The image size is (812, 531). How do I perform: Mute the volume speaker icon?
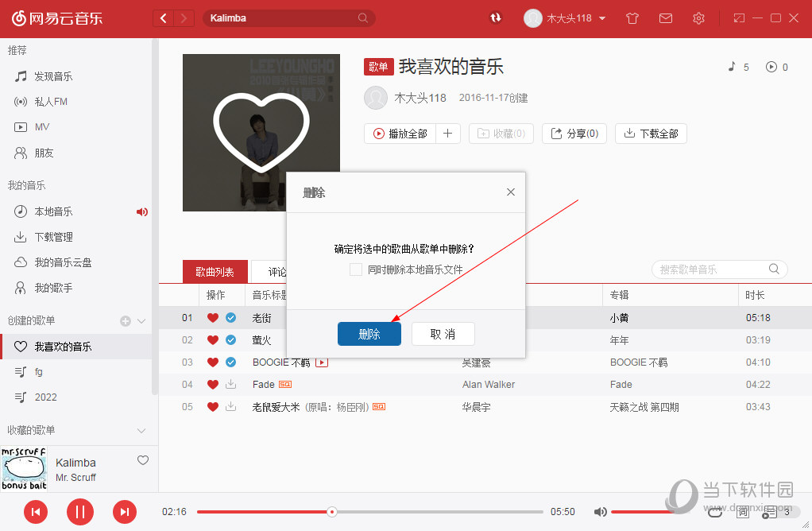coord(601,512)
